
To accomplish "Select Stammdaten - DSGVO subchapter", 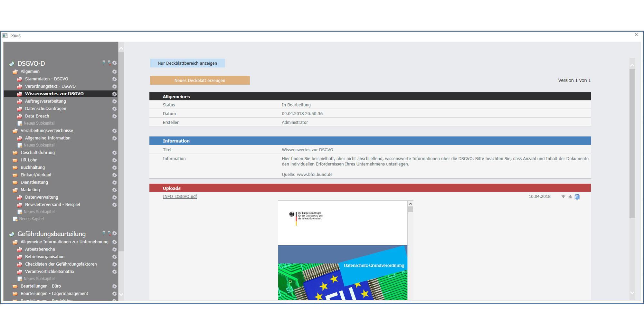I will pos(47,79).
